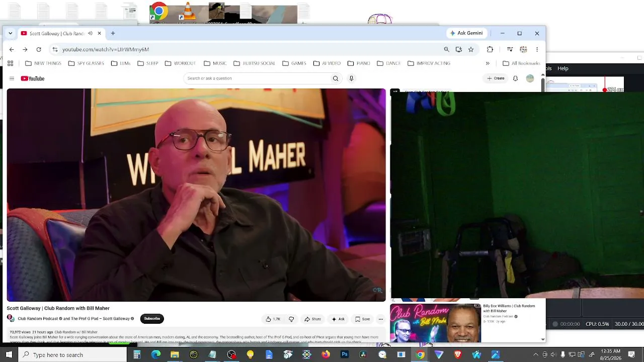Share the Scott Galloway video
Image resolution: width=644 pixels, height=362 pixels.
coord(312,319)
